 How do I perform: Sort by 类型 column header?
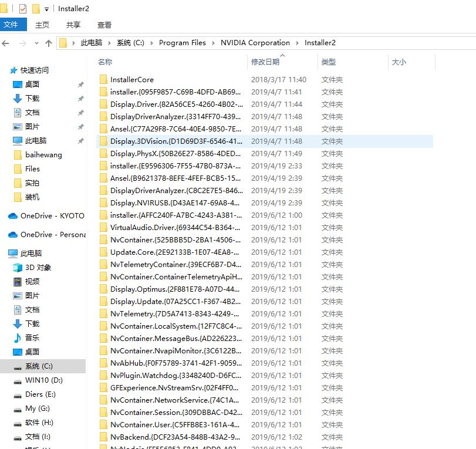[329, 62]
